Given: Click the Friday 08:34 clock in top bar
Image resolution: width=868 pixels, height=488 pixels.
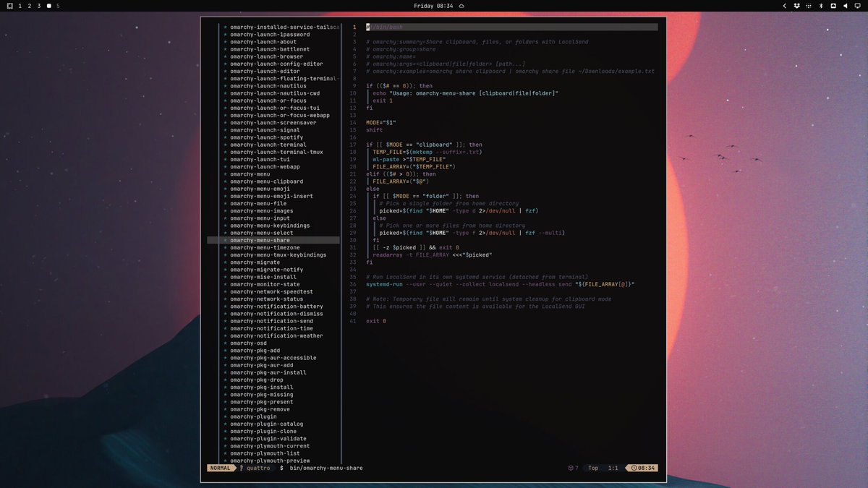Looking at the screenshot, I should [x=434, y=6].
